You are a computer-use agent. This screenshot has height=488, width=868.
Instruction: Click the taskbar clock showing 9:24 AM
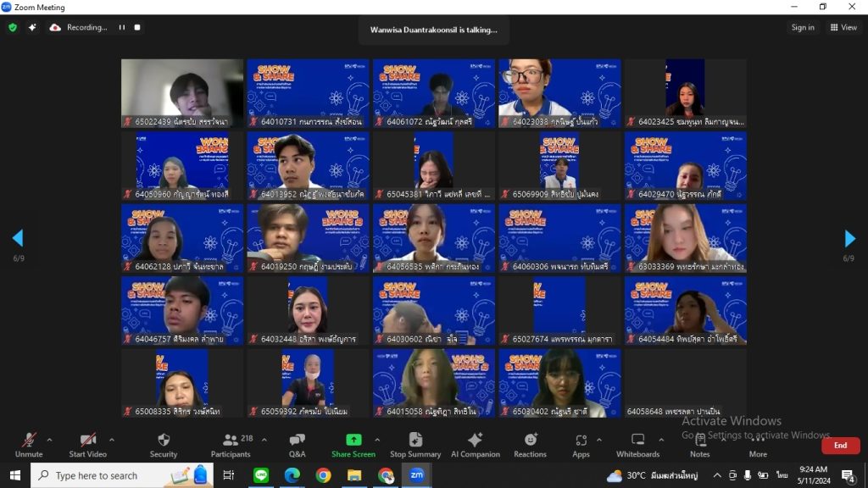(x=813, y=475)
